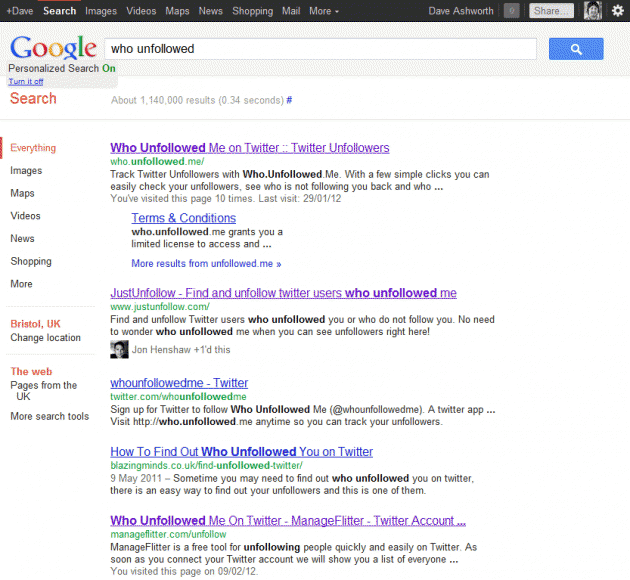Click 'Jon Henshaw +1'd this' text
Screen dimensions: 630x580
pos(181,350)
